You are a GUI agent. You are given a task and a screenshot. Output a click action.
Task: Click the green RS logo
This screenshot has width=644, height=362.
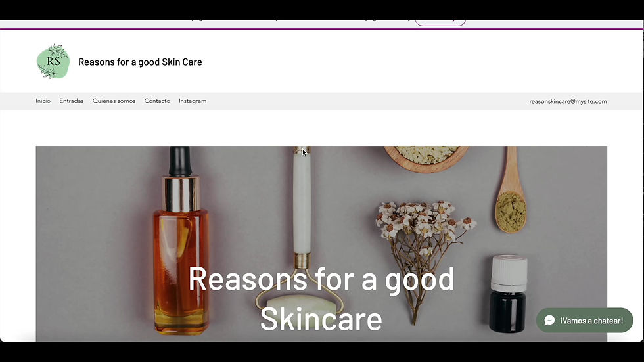[x=53, y=62]
